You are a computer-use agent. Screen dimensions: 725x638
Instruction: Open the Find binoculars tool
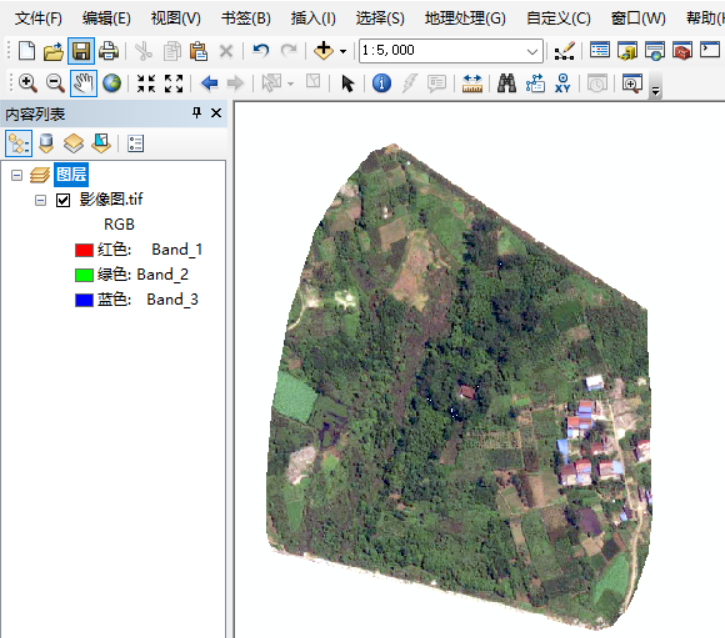pyautogui.click(x=507, y=85)
